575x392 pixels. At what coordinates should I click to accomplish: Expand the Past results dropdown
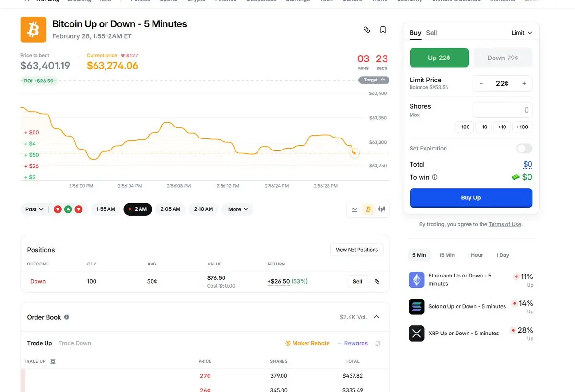point(35,209)
